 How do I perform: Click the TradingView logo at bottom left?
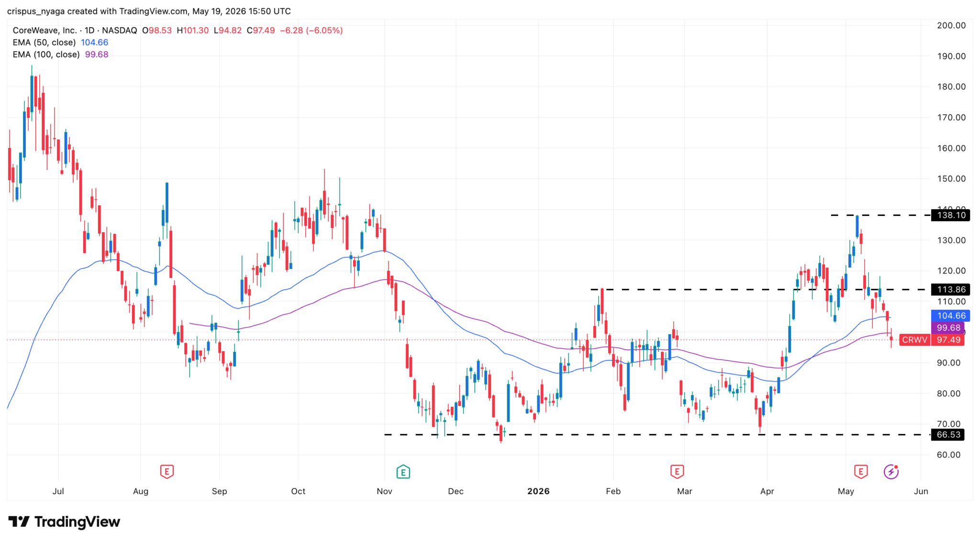pos(64,521)
